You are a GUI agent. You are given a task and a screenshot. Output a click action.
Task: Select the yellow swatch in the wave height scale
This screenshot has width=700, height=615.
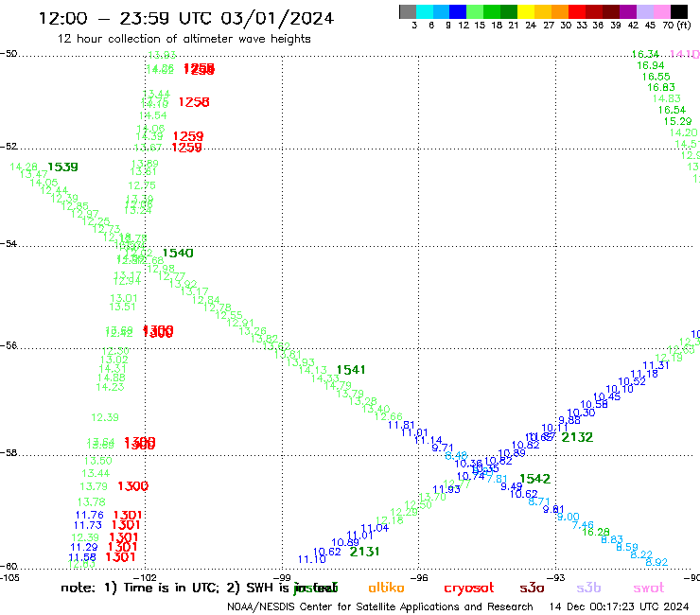coord(526,11)
